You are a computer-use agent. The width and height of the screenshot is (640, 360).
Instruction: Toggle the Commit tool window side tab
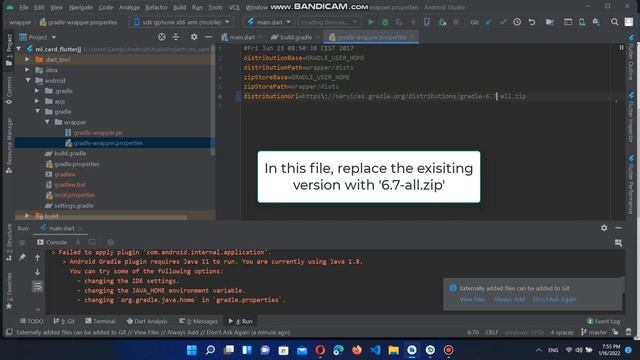[x=9, y=91]
